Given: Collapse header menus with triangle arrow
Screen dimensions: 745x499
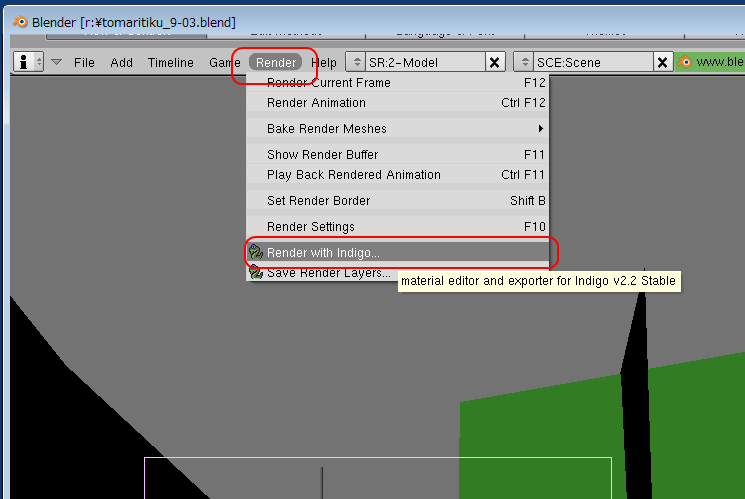Looking at the screenshot, I should (57, 62).
